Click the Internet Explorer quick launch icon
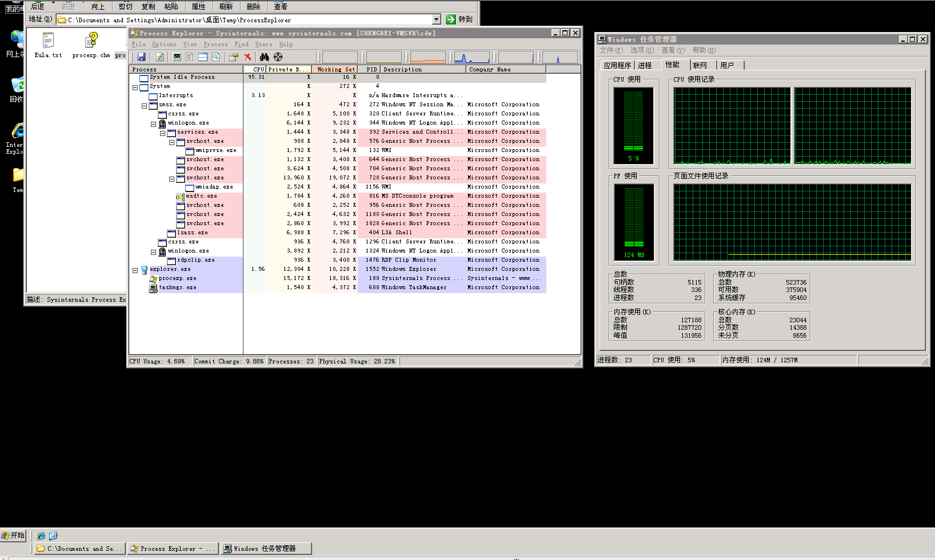 pos(41,535)
